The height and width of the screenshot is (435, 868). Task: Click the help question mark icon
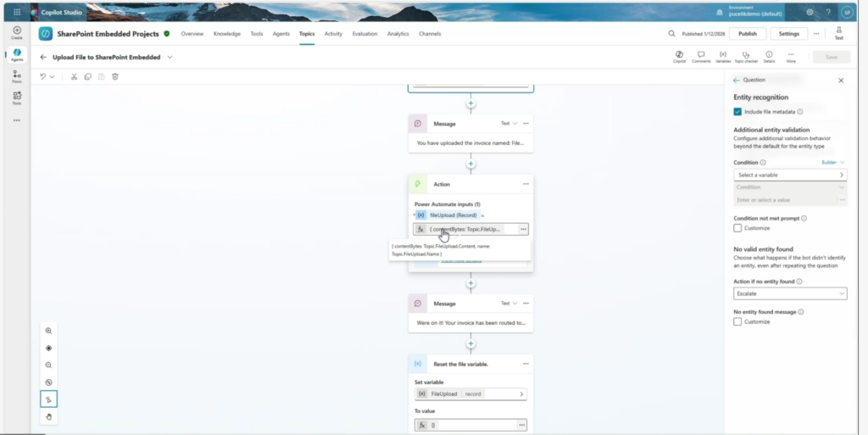tap(828, 12)
